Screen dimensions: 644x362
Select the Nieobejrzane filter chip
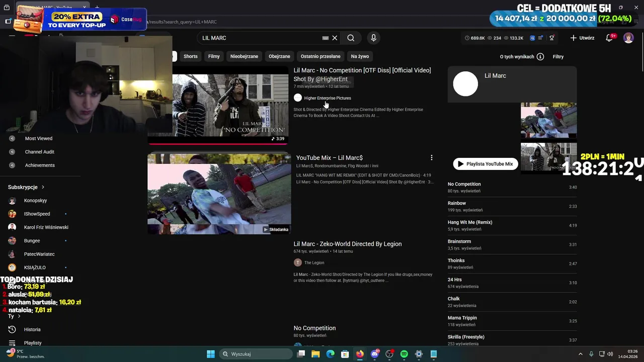pos(244,56)
